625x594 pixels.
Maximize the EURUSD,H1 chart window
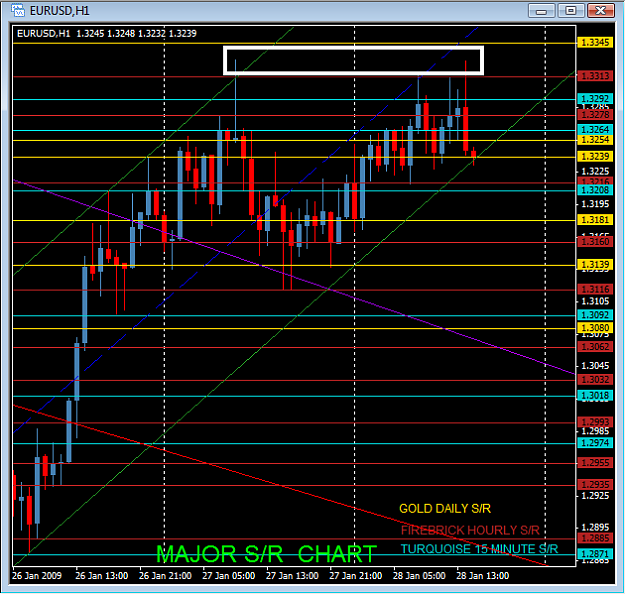[571, 11]
